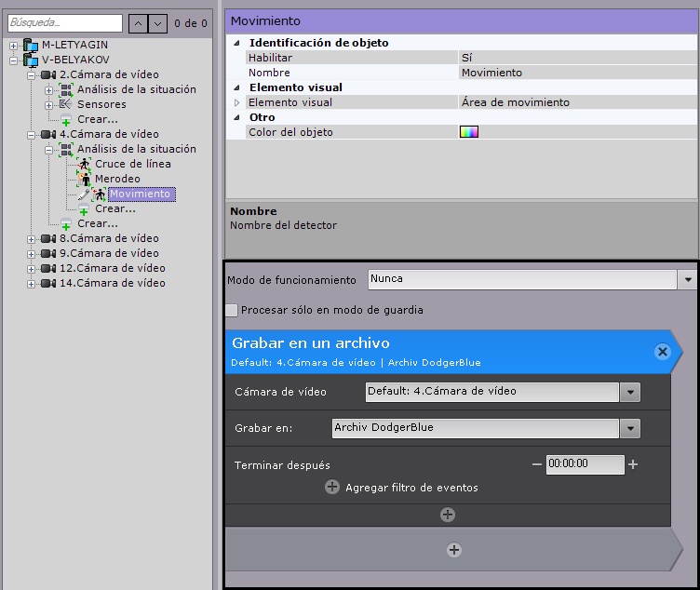
Task: Click the Cruce de línea detector icon
Action: 85,164
